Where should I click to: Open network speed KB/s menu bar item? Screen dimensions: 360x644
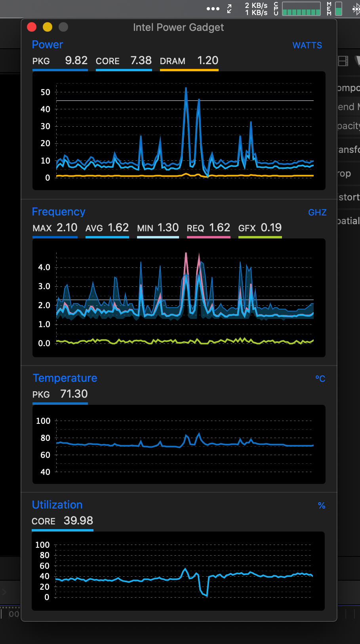(x=256, y=9)
